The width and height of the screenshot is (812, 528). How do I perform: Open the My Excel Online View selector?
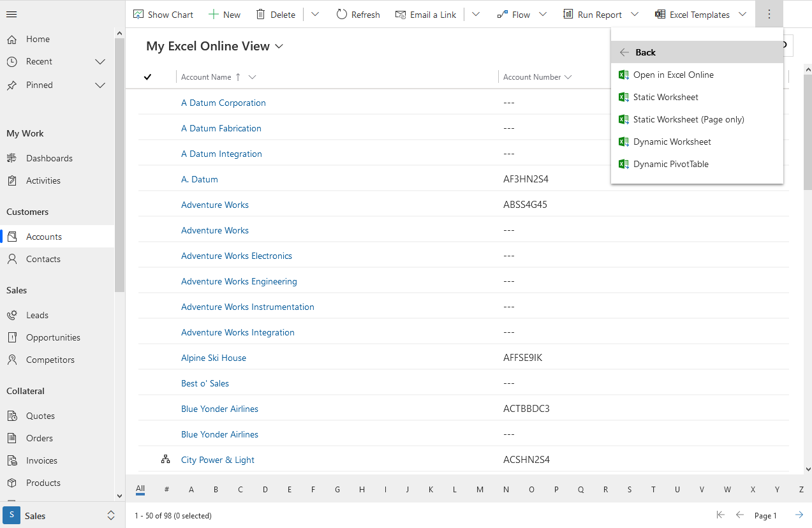click(215, 46)
